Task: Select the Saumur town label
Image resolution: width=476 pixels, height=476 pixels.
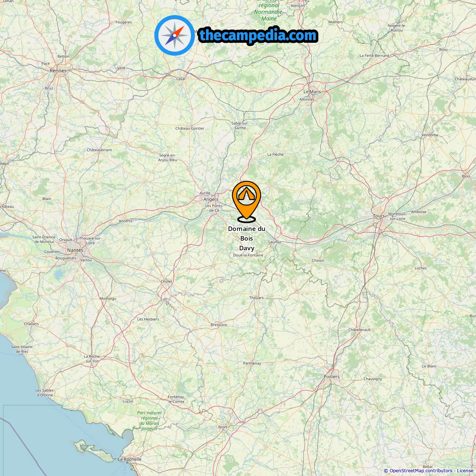Action: 275,242
